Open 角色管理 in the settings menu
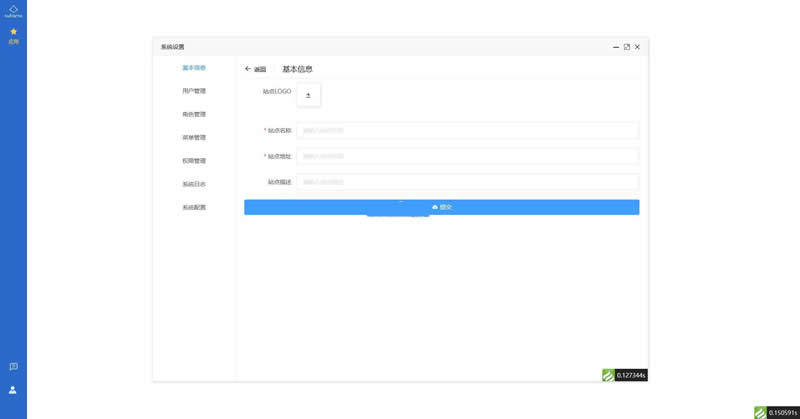 point(194,114)
